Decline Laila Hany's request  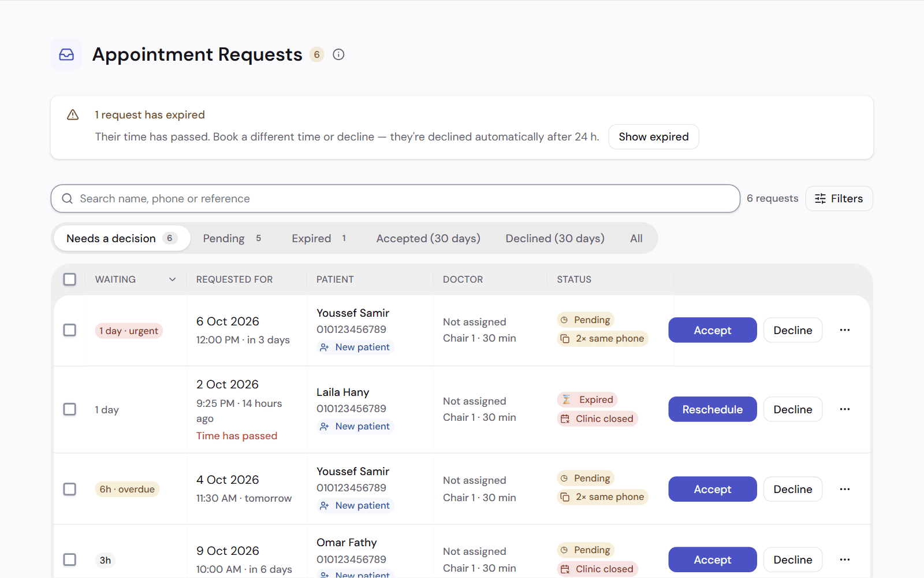click(x=793, y=409)
